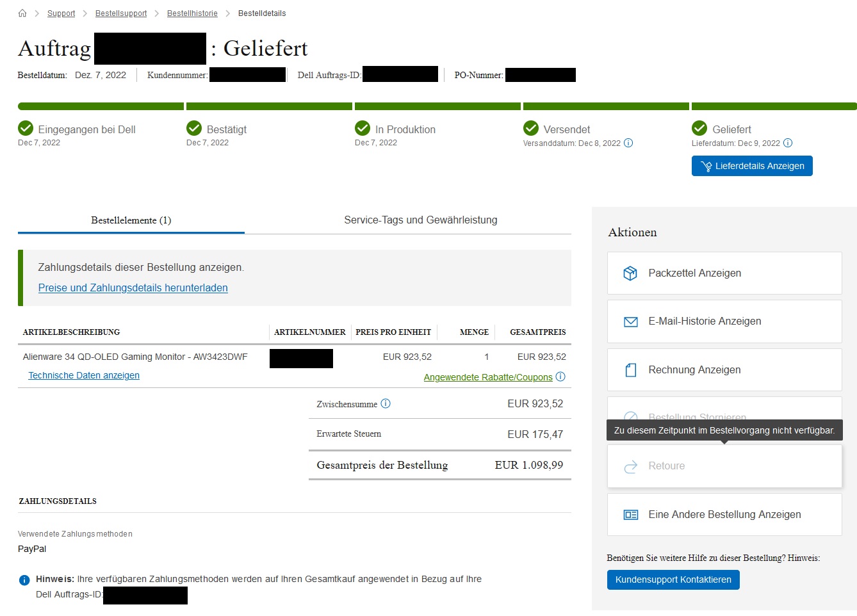Click the Retoure action
The width and height of the screenshot is (857, 616).
click(x=724, y=466)
